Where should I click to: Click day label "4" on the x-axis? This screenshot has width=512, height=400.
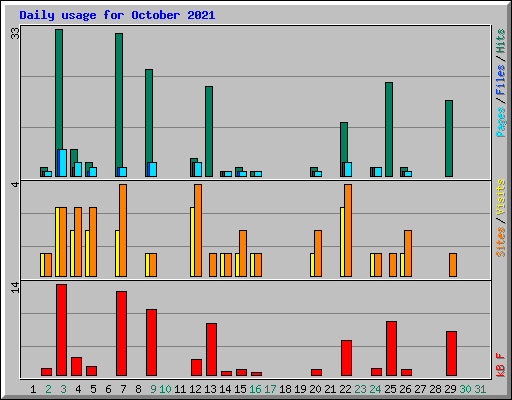click(78, 389)
